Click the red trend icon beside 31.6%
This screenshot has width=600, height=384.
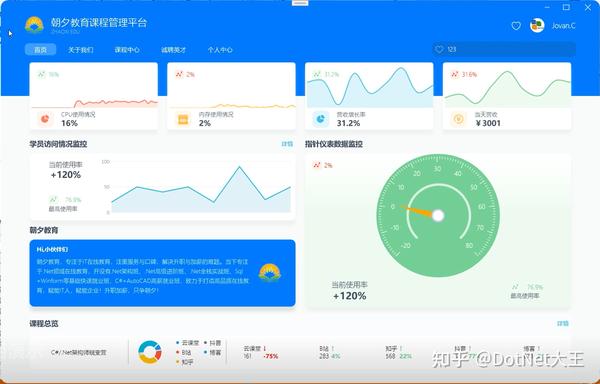[x=454, y=74]
